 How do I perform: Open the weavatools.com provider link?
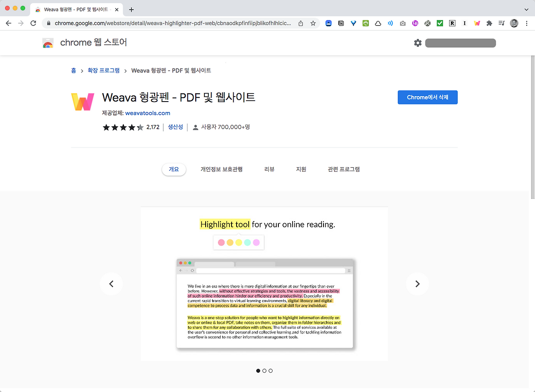click(x=148, y=113)
